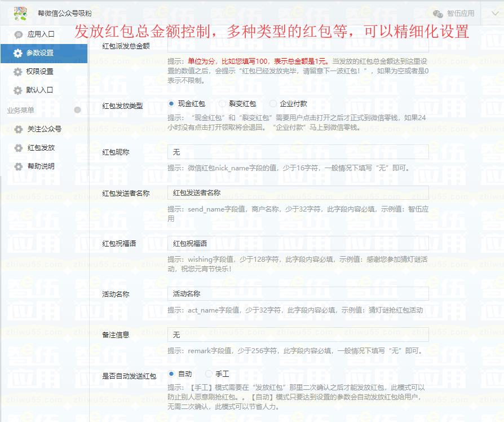Click the 权限设置 gear icon

[x=18, y=72]
